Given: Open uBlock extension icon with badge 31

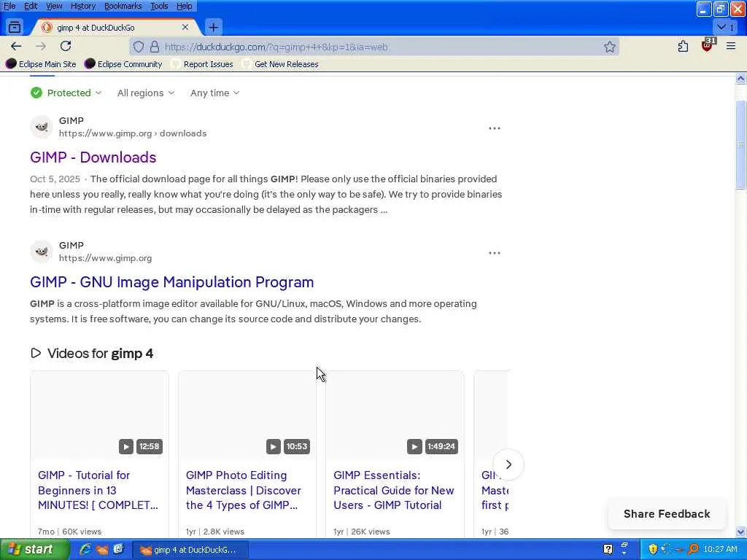Looking at the screenshot, I should [708, 45].
